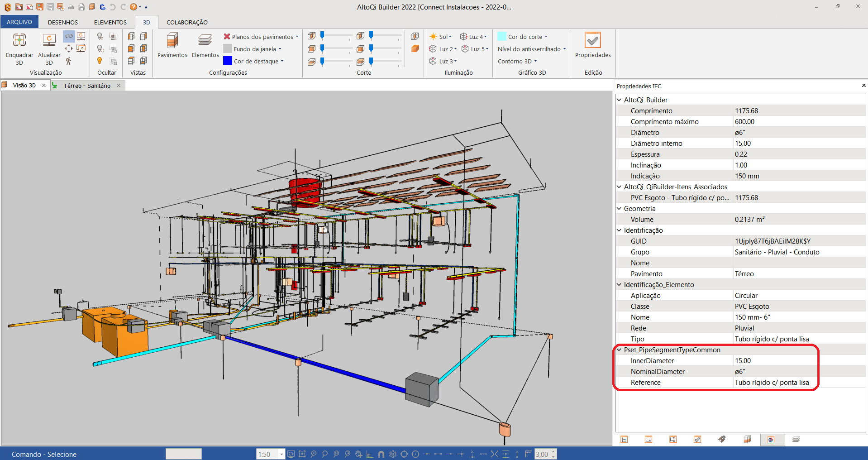The height and width of the screenshot is (460, 868).
Task: Switch to the ELEMENTOS ribbon tab
Action: click(110, 22)
